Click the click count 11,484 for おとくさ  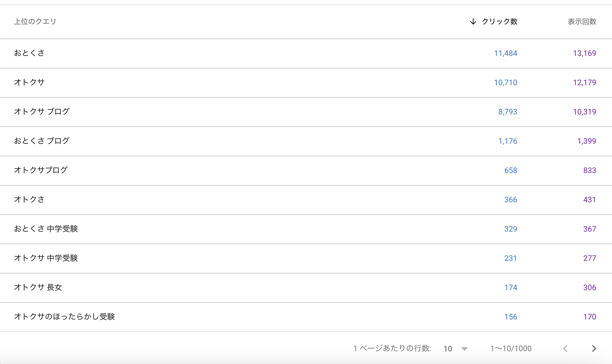(x=506, y=53)
